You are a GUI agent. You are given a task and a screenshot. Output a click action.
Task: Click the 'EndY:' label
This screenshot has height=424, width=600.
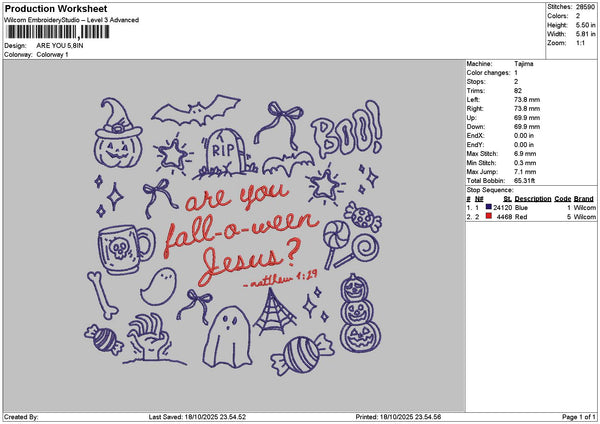click(475, 145)
